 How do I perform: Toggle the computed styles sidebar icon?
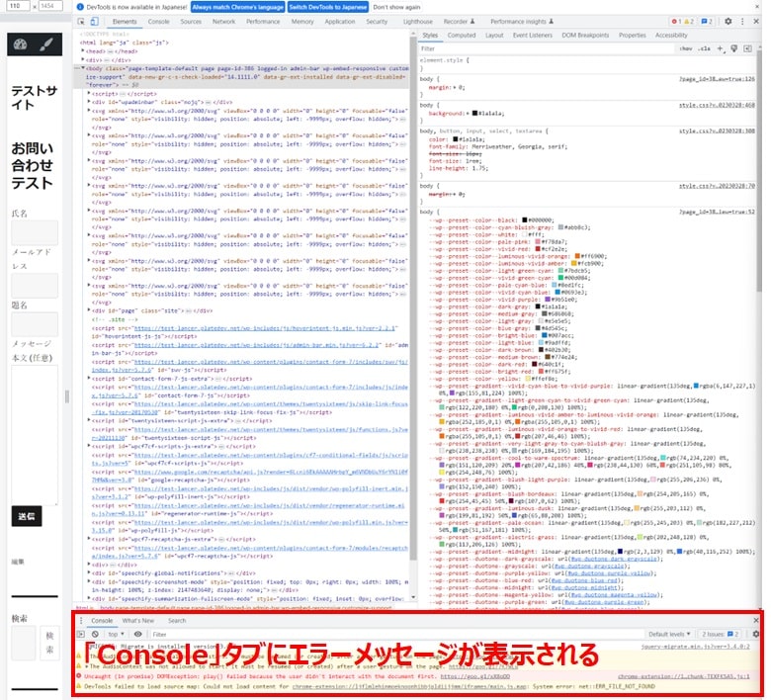pyautogui.click(x=748, y=48)
